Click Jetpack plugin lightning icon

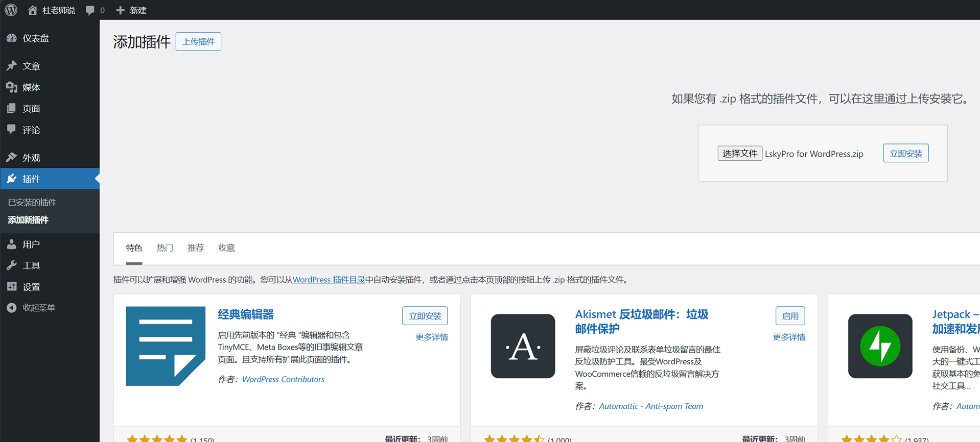[880, 346]
